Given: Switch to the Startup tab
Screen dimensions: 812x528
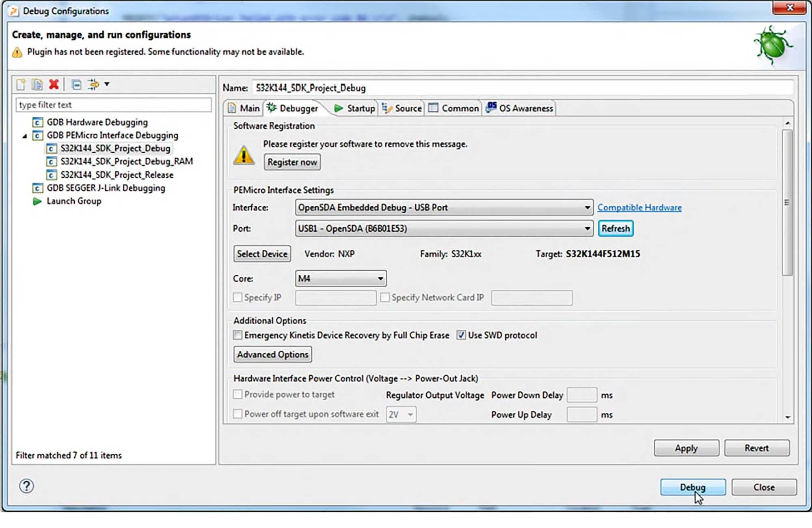Looking at the screenshot, I should [x=354, y=108].
